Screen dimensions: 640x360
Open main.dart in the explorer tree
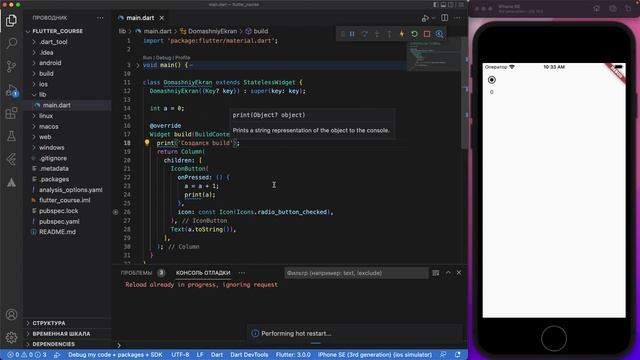tap(57, 105)
